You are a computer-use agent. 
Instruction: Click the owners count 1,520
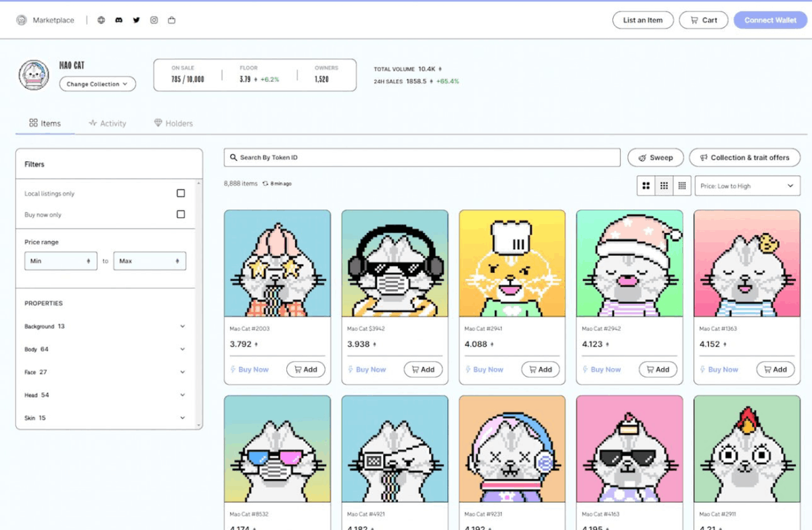click(x=321, y=79)
